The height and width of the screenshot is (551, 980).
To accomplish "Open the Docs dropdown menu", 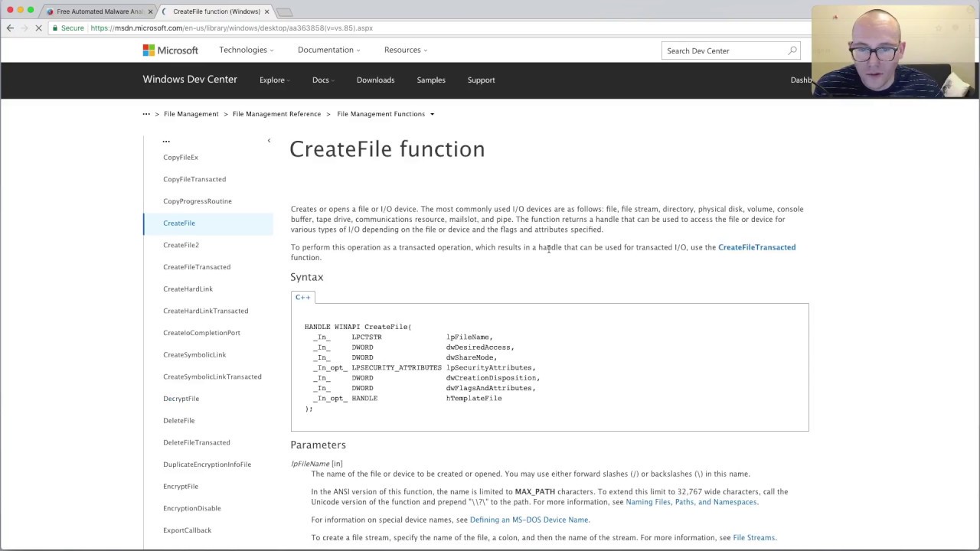I will pos(323,80).
